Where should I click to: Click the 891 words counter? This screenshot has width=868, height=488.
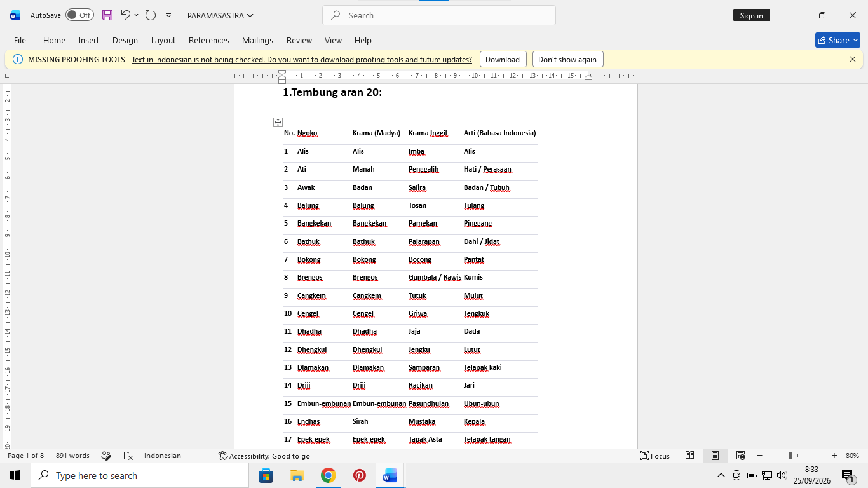[72, 456]
